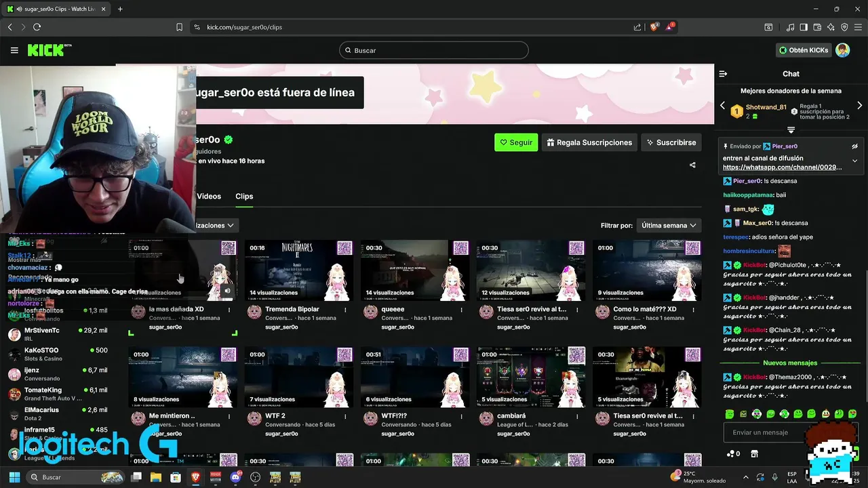Click the Suscribirse button

671,142
